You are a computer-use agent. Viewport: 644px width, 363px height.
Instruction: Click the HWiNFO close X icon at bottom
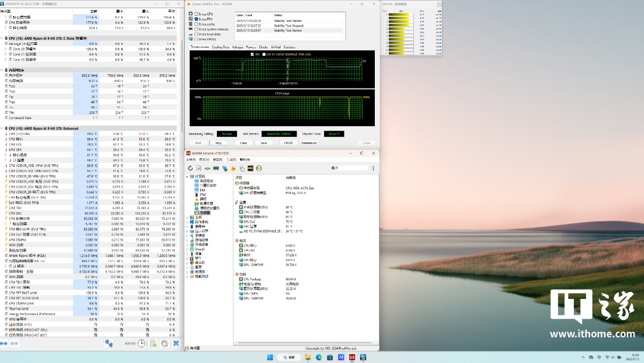tap(176, 344)
